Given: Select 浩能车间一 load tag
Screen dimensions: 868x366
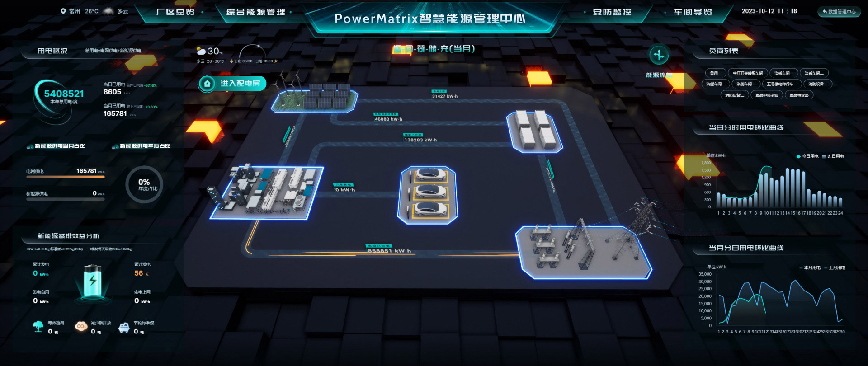Looking at the screenshot, I should (716, 84).
